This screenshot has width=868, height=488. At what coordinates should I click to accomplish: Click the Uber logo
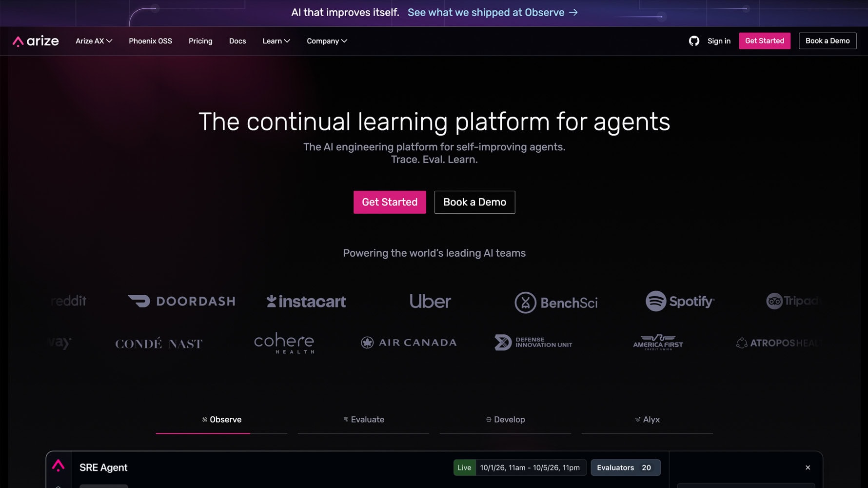[x=430, y=301]
